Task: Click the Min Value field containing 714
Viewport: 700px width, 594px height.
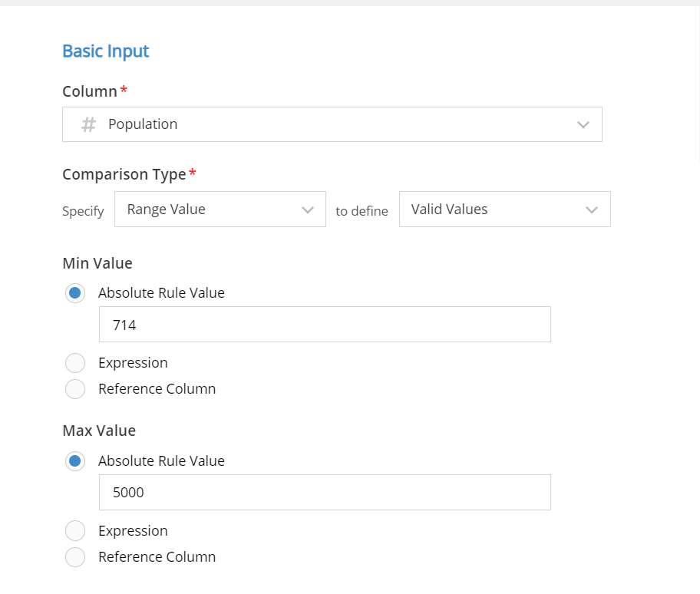Action: (x=325, y=325)
